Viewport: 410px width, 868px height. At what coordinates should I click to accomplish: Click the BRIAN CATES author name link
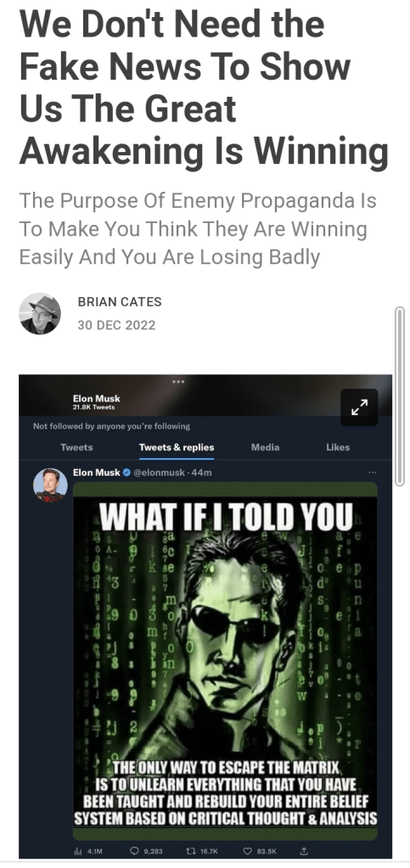tap(120, 302)
